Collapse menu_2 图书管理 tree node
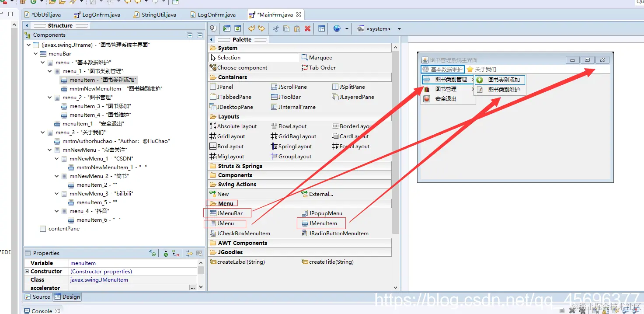 (x=50, y=98)
